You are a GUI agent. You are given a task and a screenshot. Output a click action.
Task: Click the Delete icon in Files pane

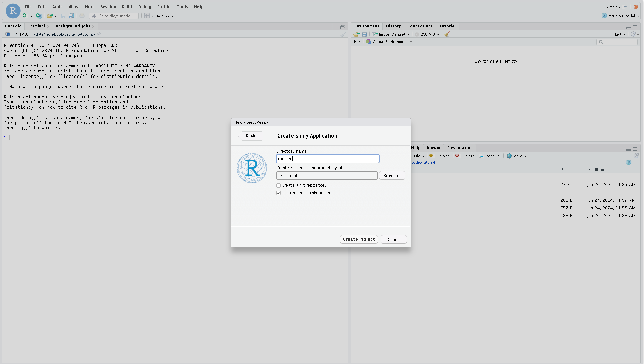pos(457,156)
